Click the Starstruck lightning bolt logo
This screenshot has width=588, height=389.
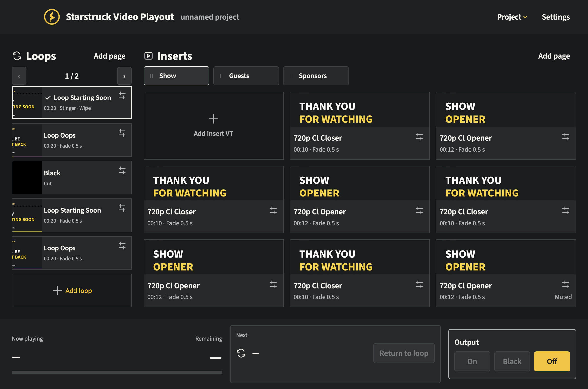(52, 17)
